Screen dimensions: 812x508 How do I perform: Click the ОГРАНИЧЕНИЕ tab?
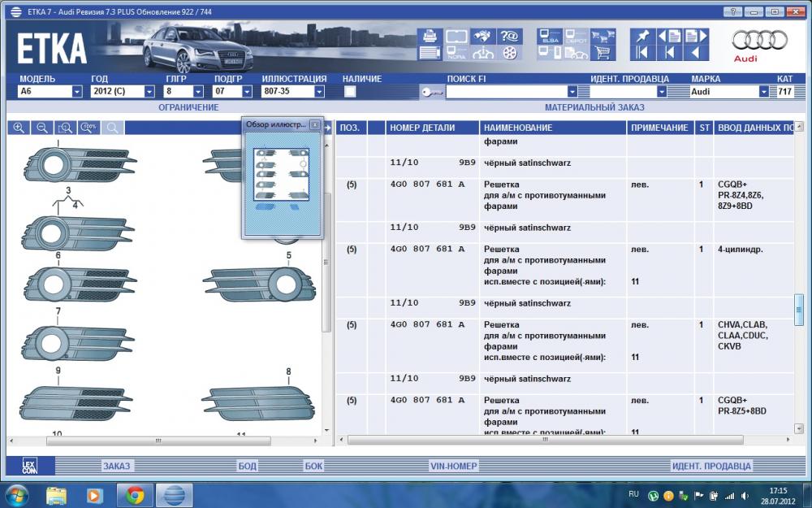(x=188, y=107)
